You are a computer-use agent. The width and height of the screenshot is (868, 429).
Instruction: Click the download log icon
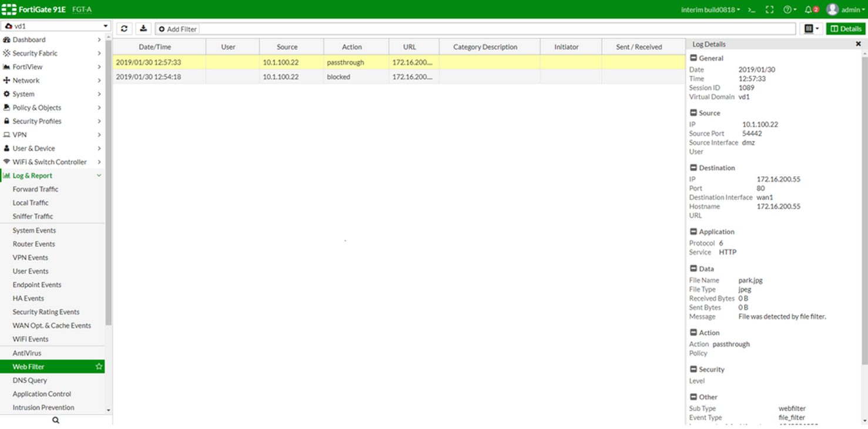(143, 29)
